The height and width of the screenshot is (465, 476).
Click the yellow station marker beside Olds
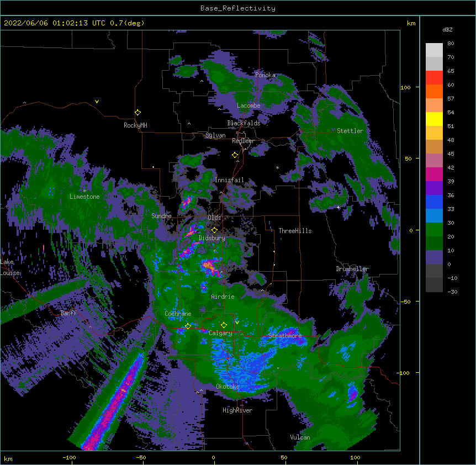click(214, 230)
